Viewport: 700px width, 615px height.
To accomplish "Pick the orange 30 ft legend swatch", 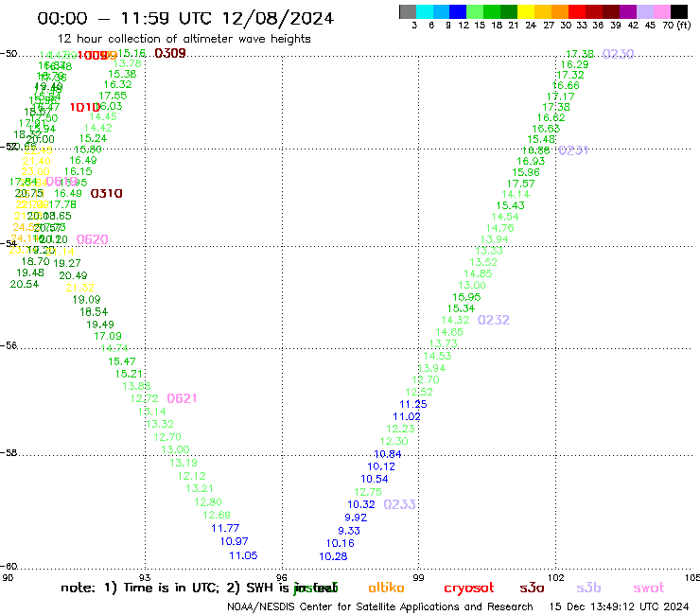I will point(560,11).
